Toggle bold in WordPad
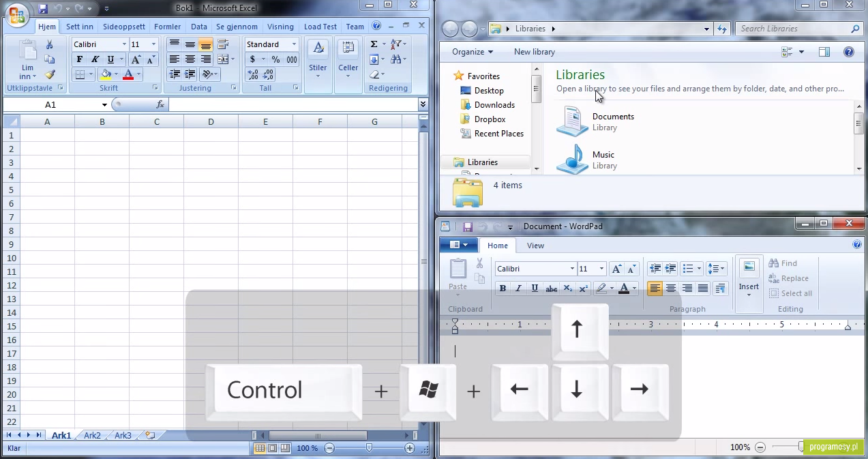Viewport: 868px width, 459px height. [503, 288]
